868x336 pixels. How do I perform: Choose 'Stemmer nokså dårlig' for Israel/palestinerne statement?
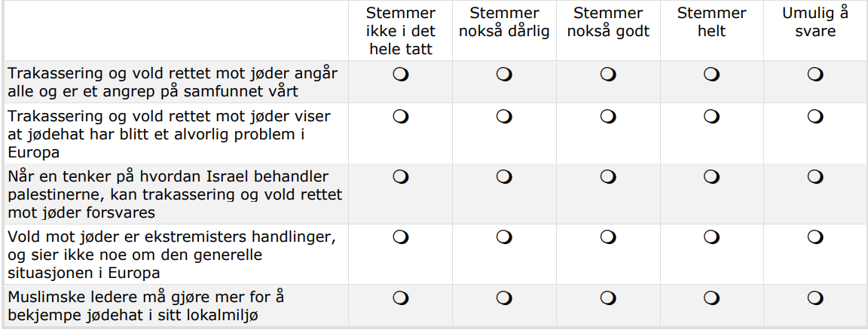(504, 177)
